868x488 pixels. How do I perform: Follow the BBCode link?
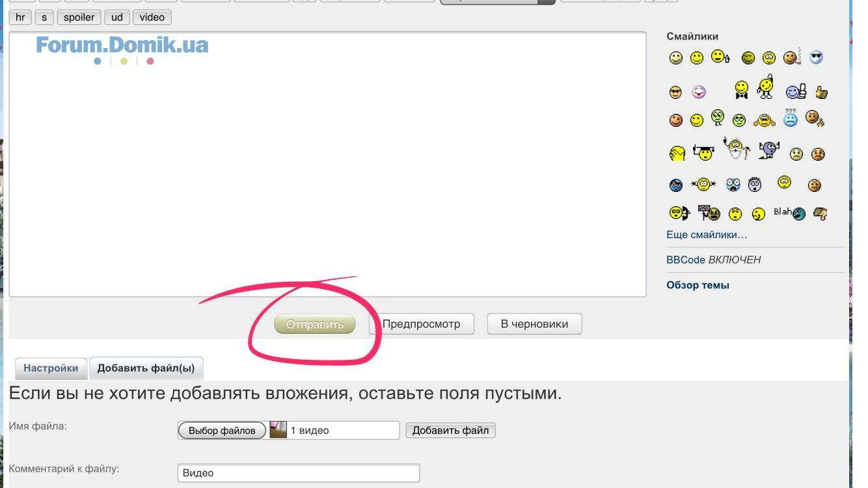tap(686, 260)
